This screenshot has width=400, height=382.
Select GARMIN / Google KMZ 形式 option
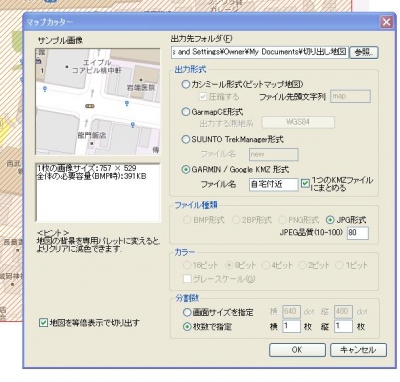186,169
